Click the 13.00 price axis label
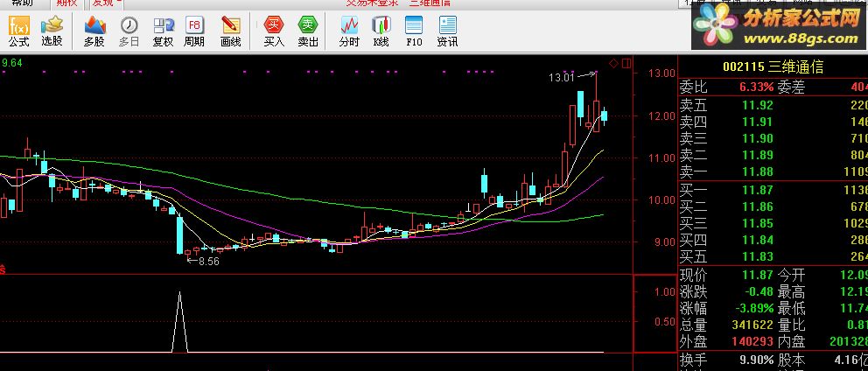Image resolution: width=868 pixels, height=371 pixels. 662,73
